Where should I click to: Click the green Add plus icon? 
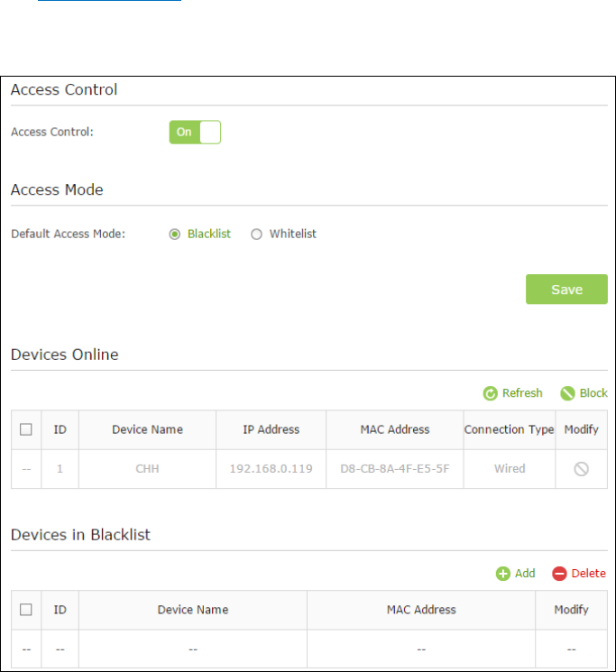(503, 574)
